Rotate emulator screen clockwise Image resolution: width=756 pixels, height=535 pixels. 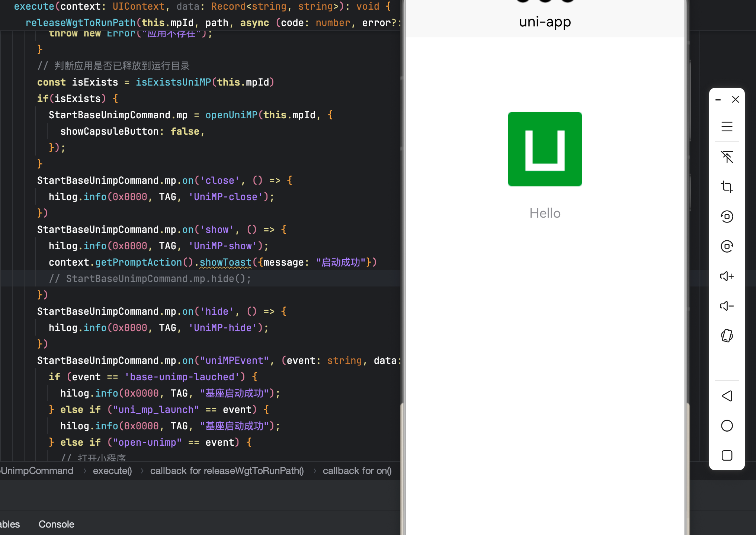coord(727,246)
